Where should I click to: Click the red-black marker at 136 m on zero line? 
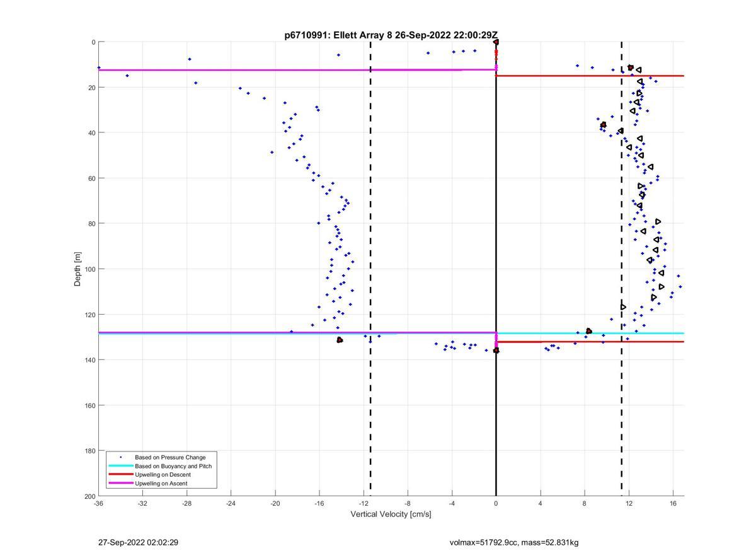(x=496, y=350)
